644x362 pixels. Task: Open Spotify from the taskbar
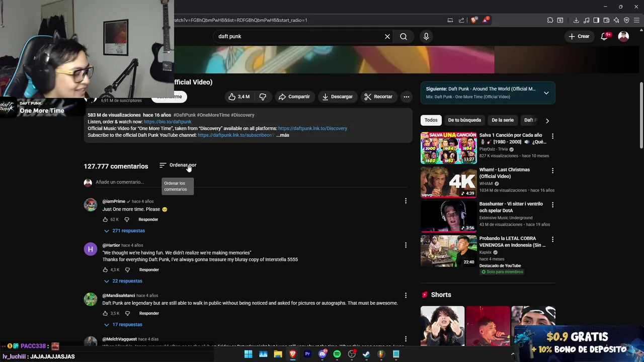[337, 354]
